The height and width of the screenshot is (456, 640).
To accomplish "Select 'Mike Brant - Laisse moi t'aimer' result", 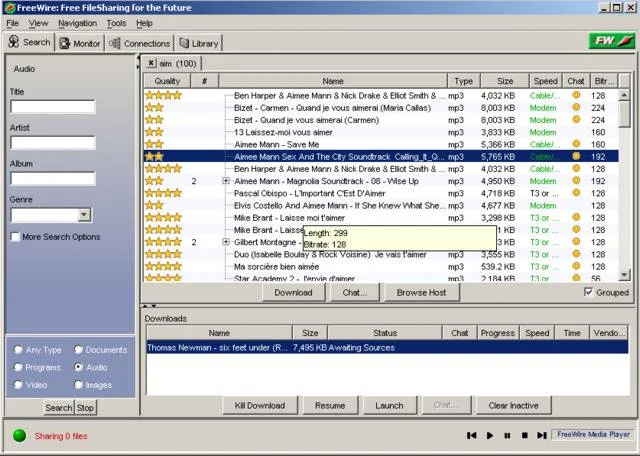I will pyautogui.click(x=381, y=218).
